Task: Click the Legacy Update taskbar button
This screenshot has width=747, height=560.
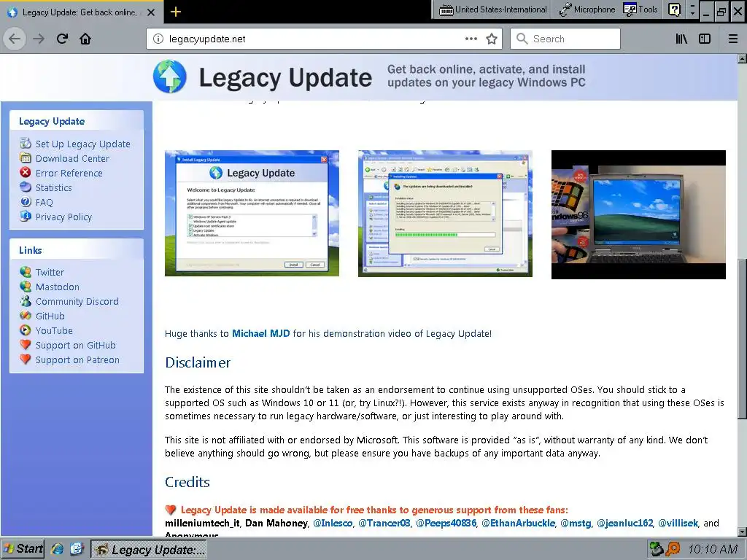Action: click(x=149, y=550)
